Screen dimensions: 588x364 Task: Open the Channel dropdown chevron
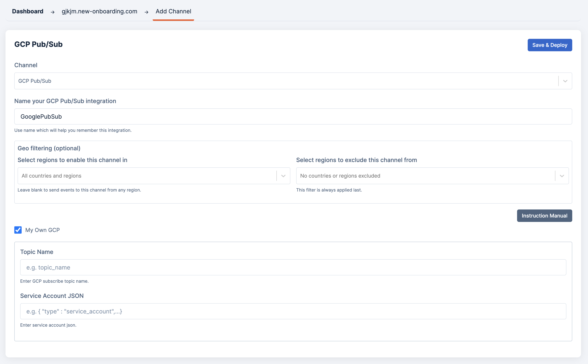pyautogui.click(x=565, y=81)
